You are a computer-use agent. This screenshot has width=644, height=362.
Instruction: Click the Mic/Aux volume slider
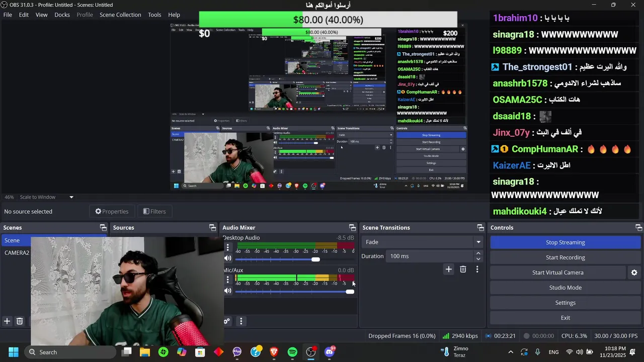295,292
